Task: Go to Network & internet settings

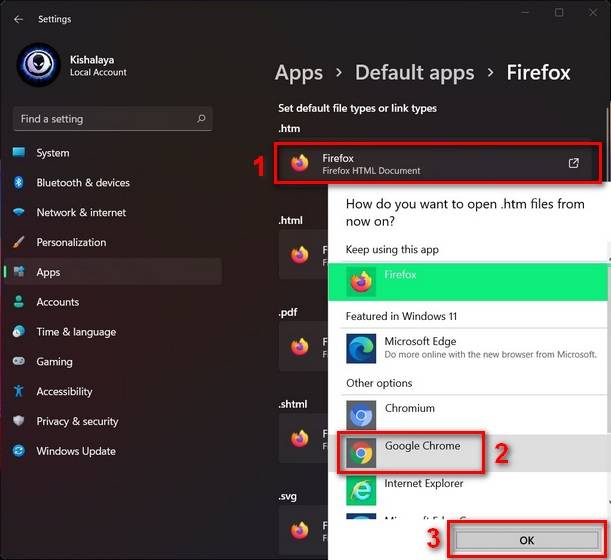Action: click(81, 212)
